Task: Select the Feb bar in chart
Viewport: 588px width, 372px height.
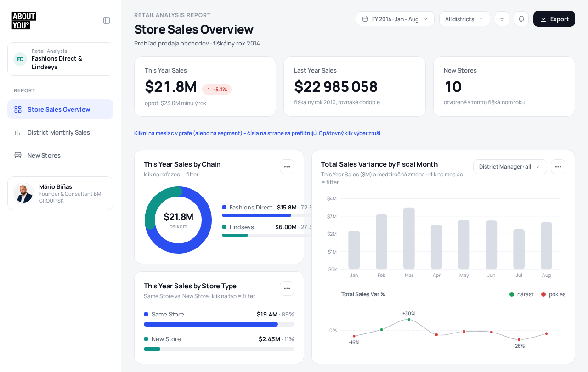Action: click(382, 242)
